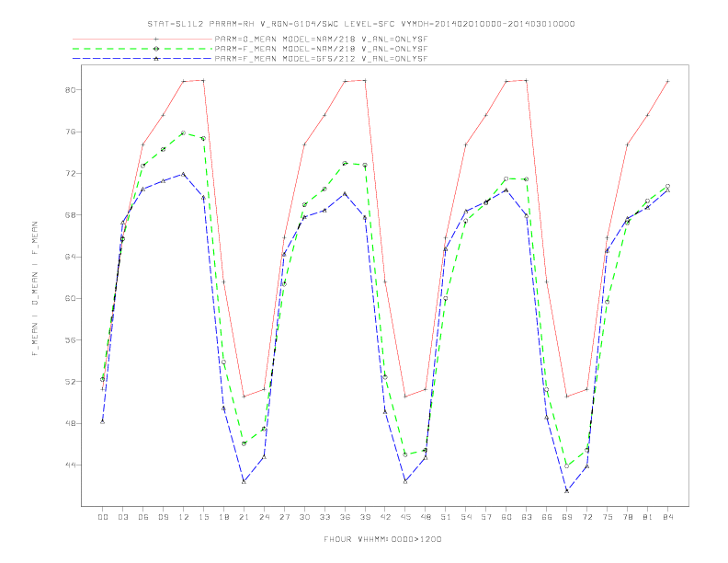Click the y-axis tick value 64
The image size is (728, 563).
(x=70, y=257)
